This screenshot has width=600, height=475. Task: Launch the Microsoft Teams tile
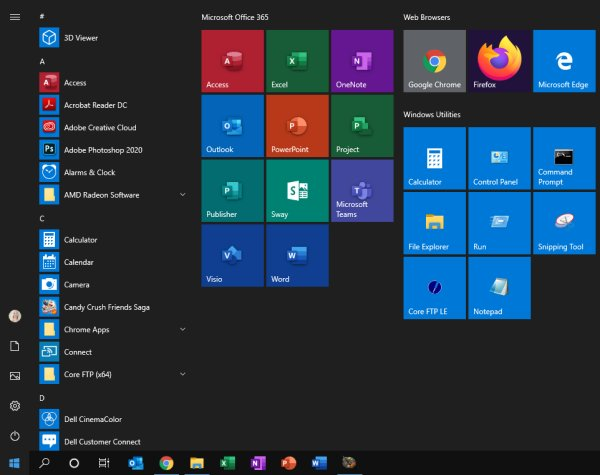[362, 191]
